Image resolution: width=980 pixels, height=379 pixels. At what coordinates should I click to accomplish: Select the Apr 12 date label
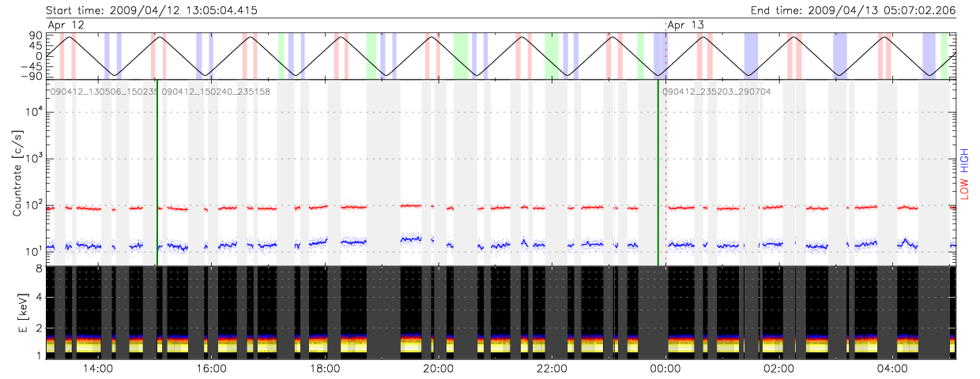point(66,25)
